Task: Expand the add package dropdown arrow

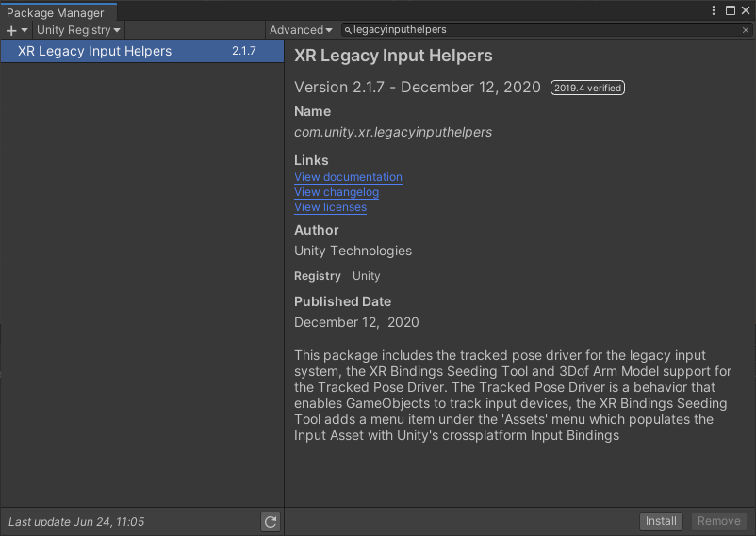Action: pos(25,30)
